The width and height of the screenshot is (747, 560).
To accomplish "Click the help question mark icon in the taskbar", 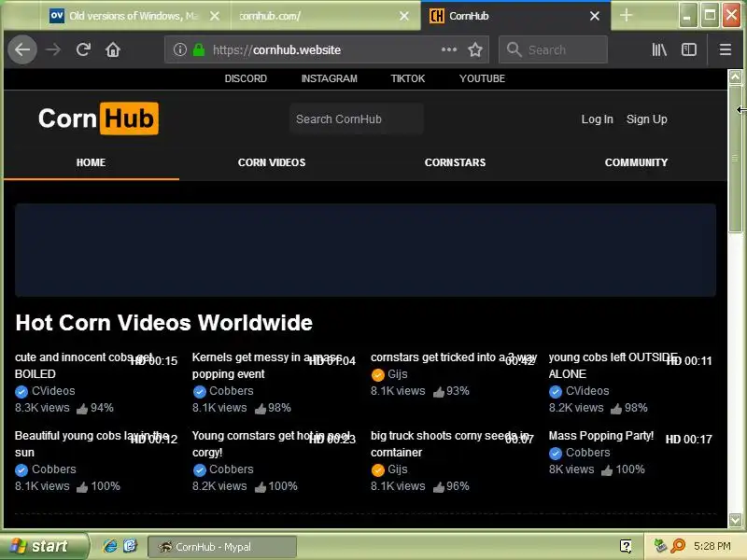I will (626, 546).
